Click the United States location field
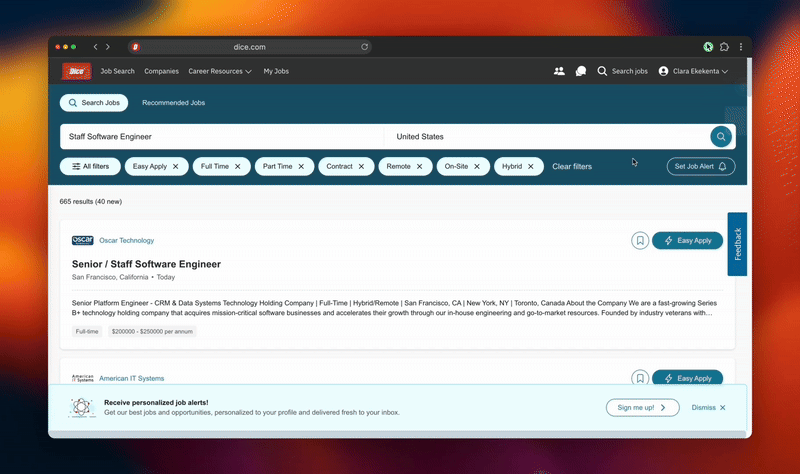This screenshot has width=800, height=474. tap(545, 137)
